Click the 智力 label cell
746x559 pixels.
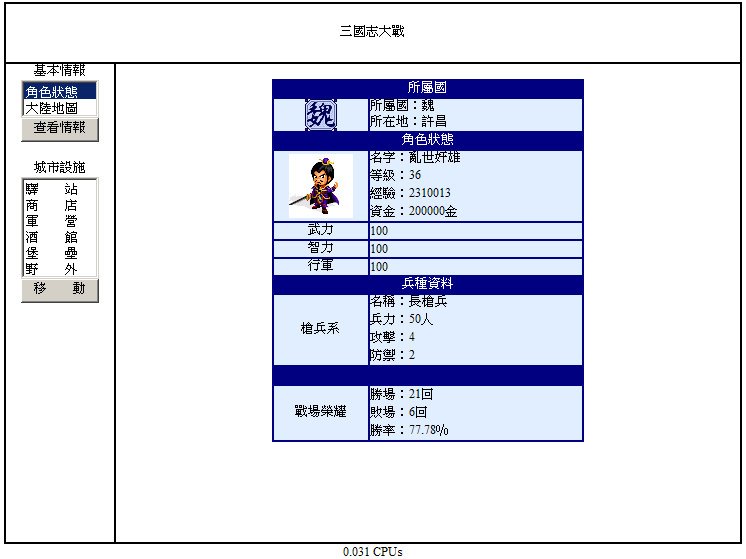[321, 248]
